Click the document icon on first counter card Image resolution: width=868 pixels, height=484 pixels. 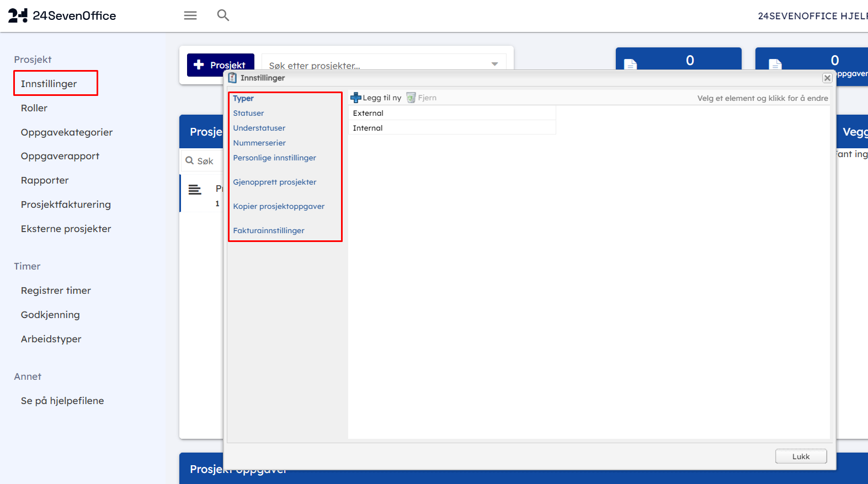click(630, 64)
